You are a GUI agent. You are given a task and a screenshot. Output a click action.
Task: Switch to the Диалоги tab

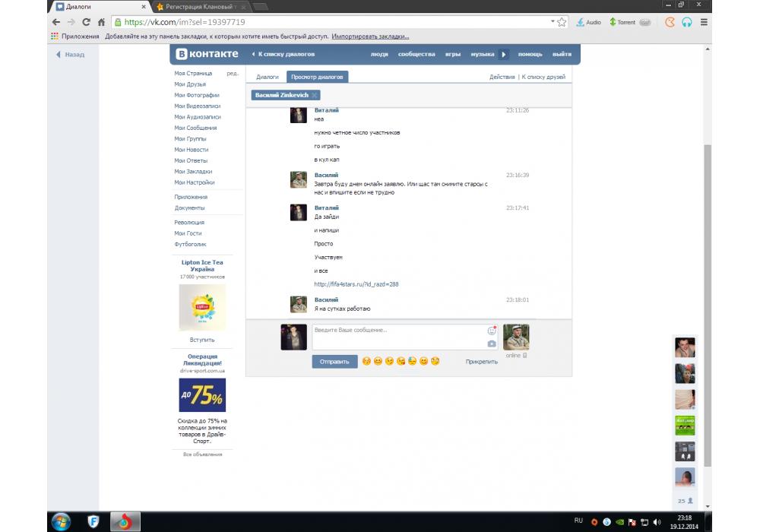(267, 77)
